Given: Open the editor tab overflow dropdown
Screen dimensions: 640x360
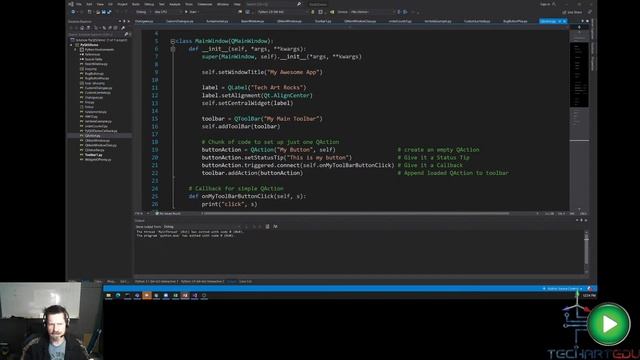Looking at the screenshot, I should click(582, 21).
